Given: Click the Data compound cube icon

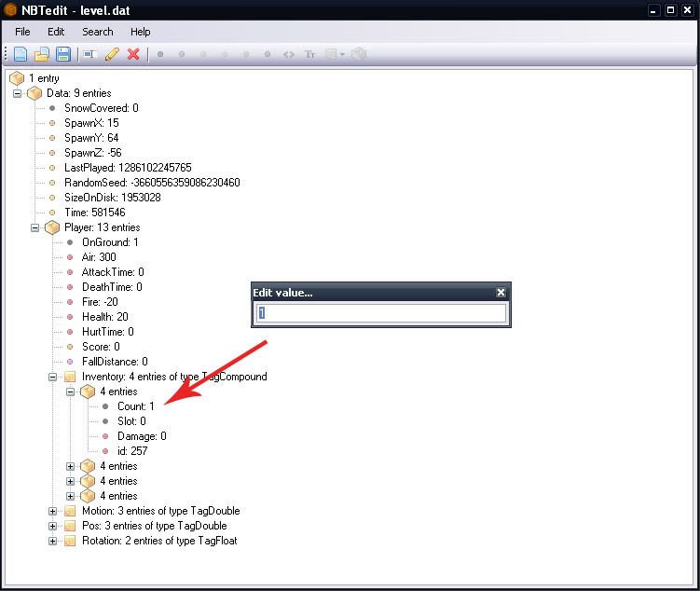Looking at the screenshot, I should coord(34,93).
